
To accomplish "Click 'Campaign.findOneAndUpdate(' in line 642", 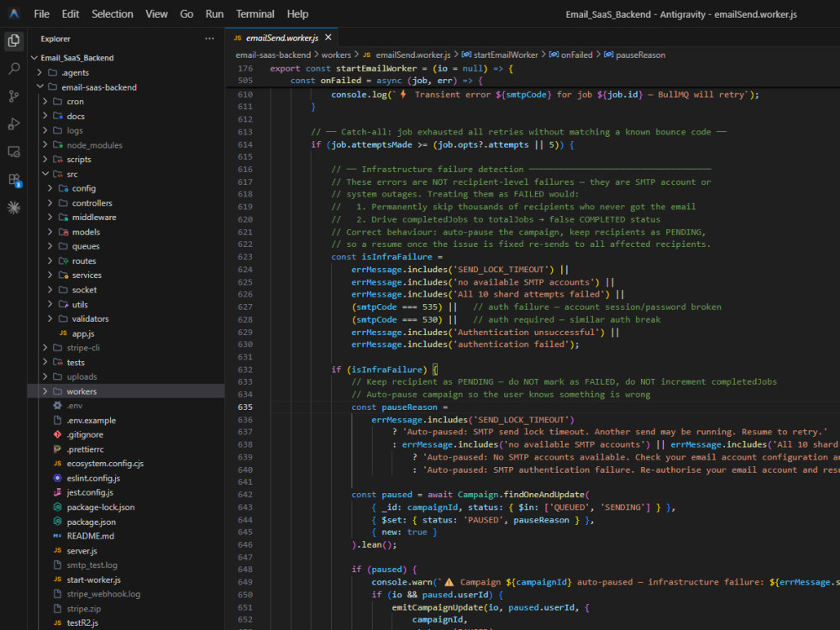I will point(523,495).
